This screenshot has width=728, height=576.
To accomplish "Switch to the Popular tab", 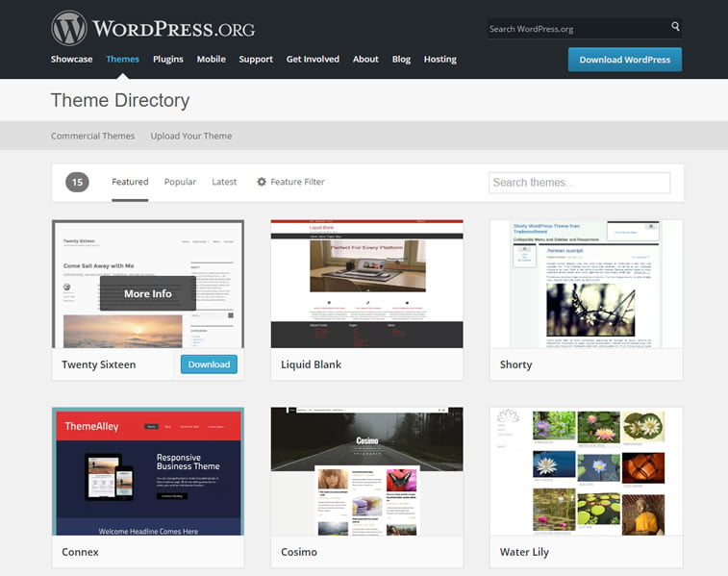I will pos(180,182).
